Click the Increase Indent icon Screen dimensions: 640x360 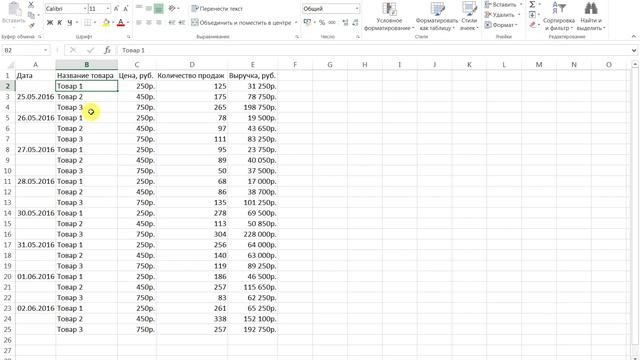pos(182,22)
